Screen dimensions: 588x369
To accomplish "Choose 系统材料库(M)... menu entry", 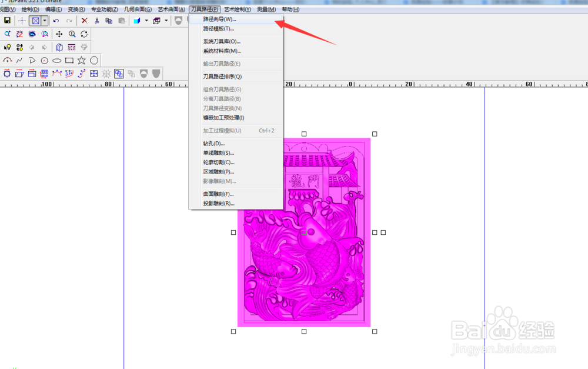I will [236, 51].
